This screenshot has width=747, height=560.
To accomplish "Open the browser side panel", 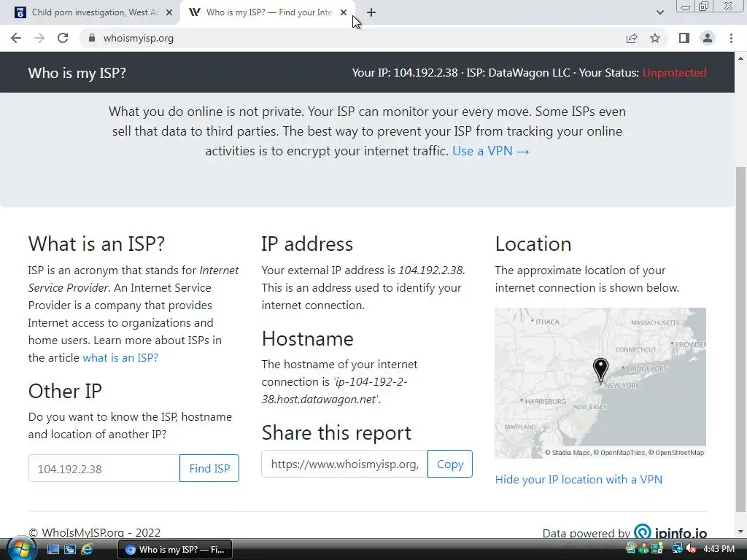I will coord(684,38).
